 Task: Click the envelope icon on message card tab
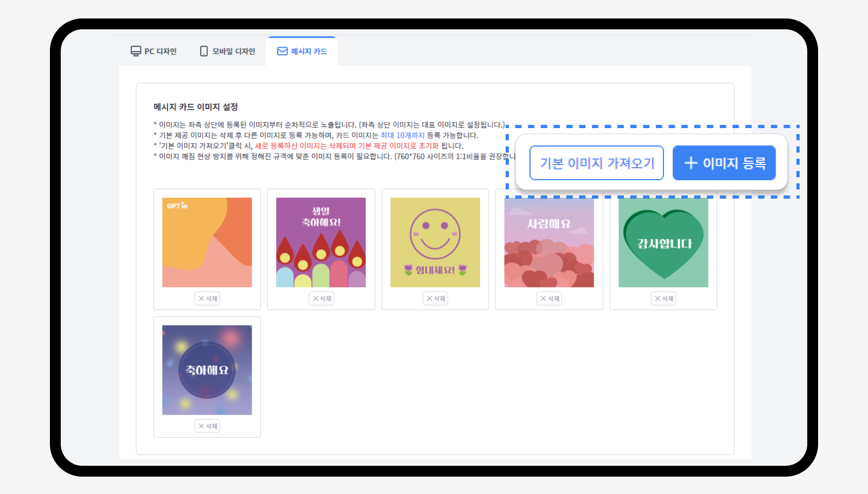click(283, 52)
